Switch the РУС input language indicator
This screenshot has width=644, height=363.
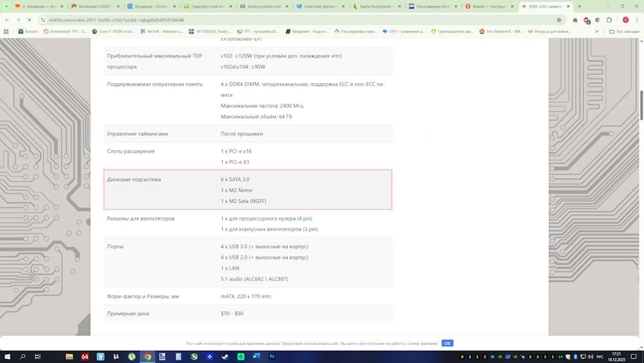point(600,357)
